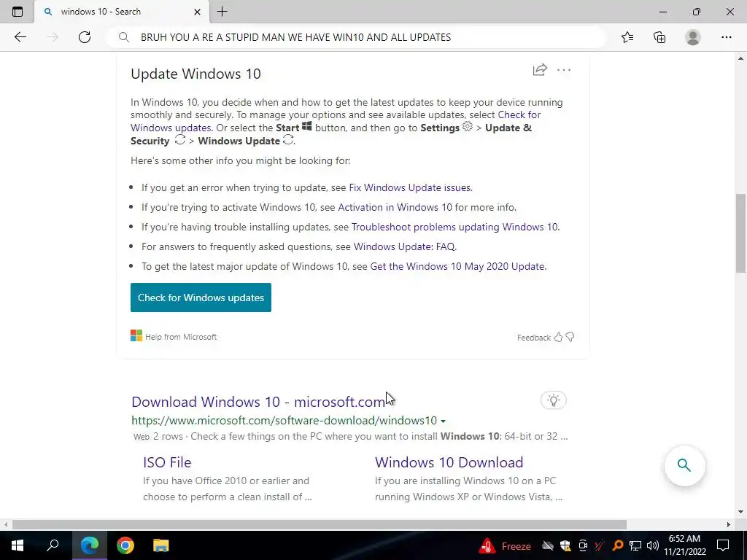Click the address bar text field
The width and height of the screenshot is (747, 560).
tap(355, 37)
